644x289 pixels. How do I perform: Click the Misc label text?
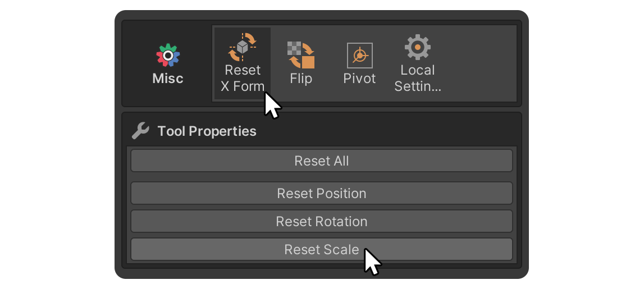pyautogui.click(x=167, y=79)
